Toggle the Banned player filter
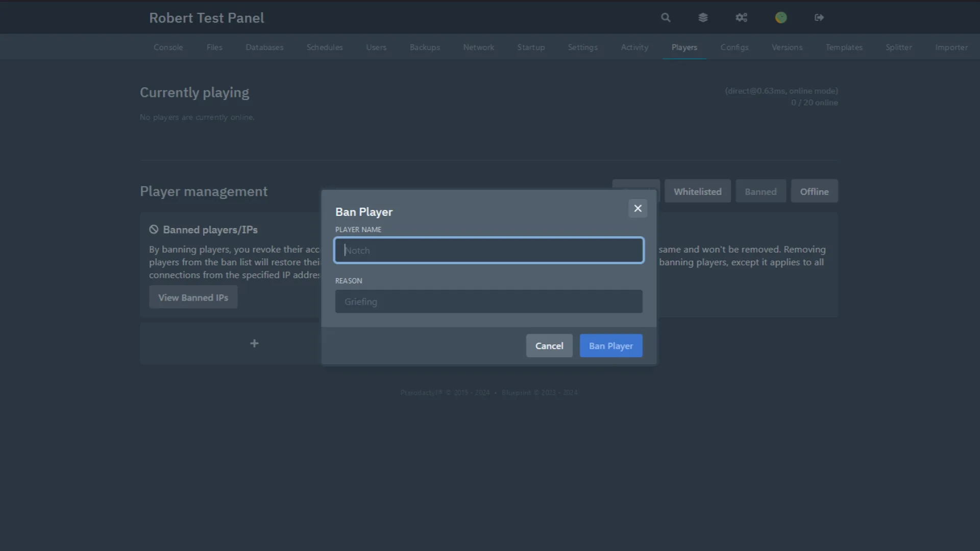Screen dimensions: 980x551 (x=761, y=191)
